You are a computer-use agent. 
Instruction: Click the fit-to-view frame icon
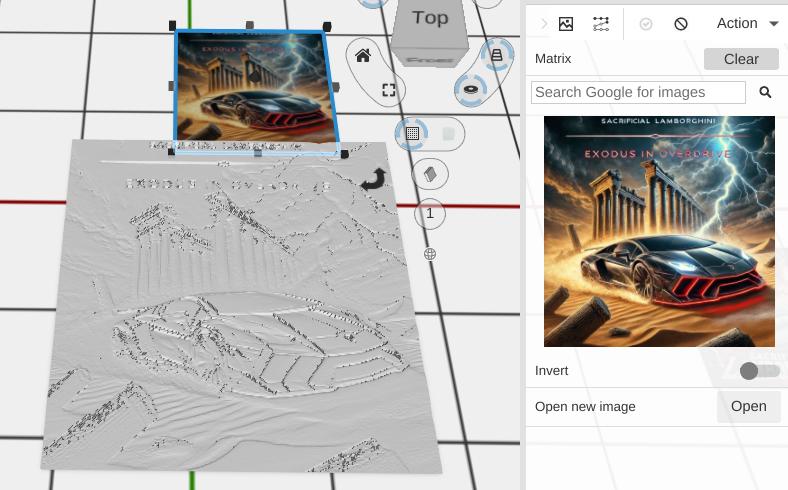click(388, 90)
